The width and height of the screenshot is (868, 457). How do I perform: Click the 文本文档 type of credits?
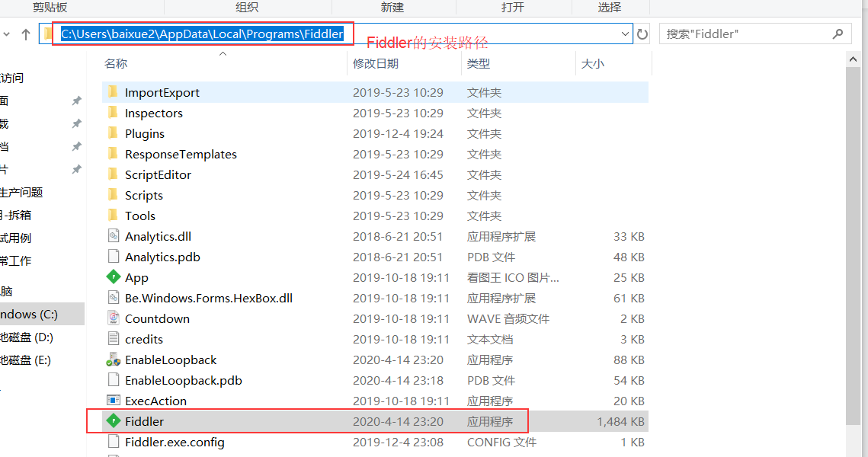(x=490, y=339)
